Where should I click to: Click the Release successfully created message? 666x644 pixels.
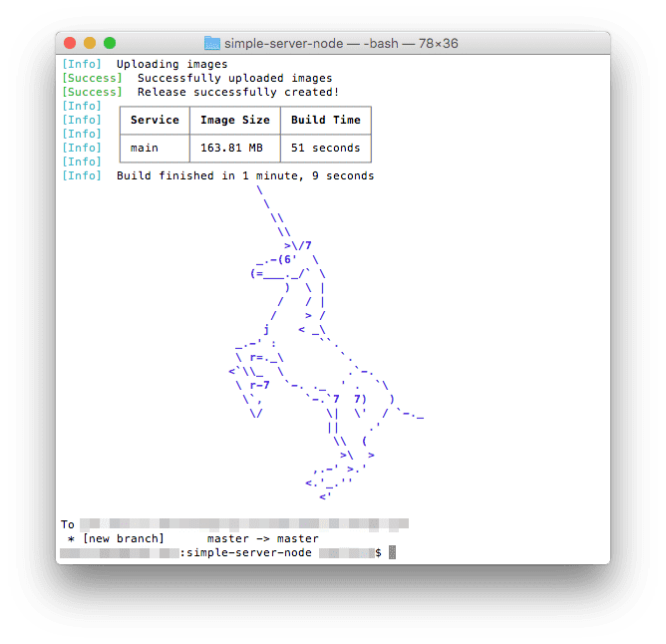(x=237, y=92)
